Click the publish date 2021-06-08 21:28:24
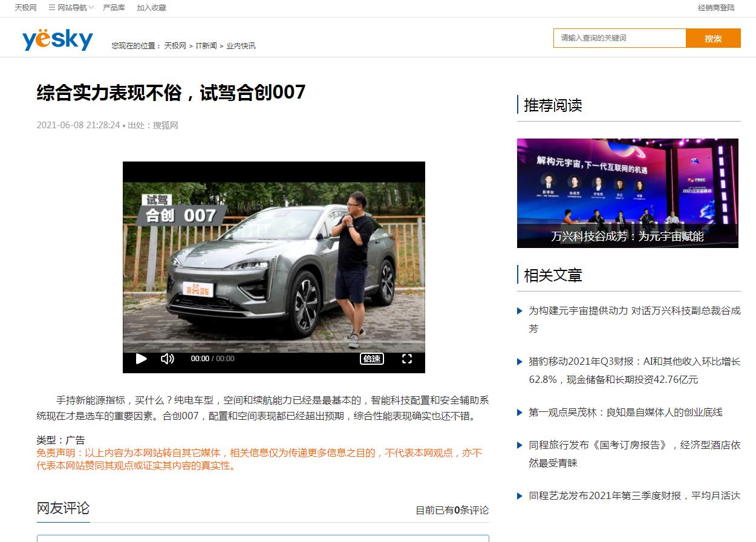 pos(78,125)
